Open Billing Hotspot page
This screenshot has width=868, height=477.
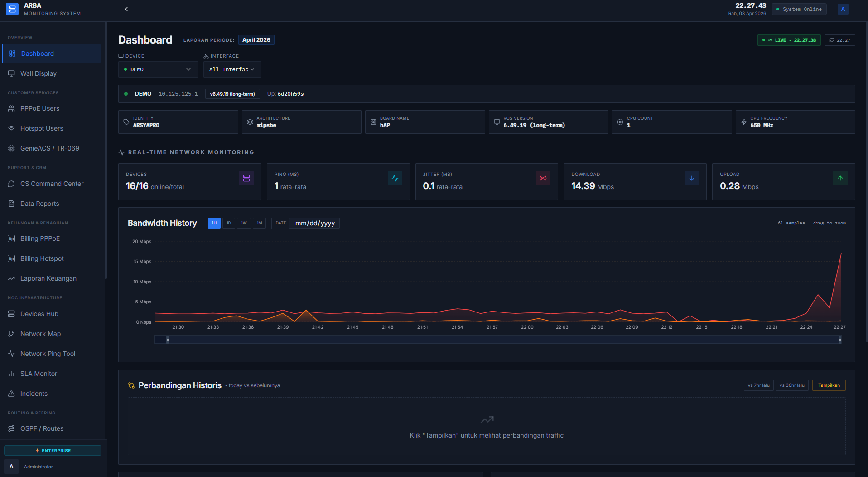[x=52, y=258]
